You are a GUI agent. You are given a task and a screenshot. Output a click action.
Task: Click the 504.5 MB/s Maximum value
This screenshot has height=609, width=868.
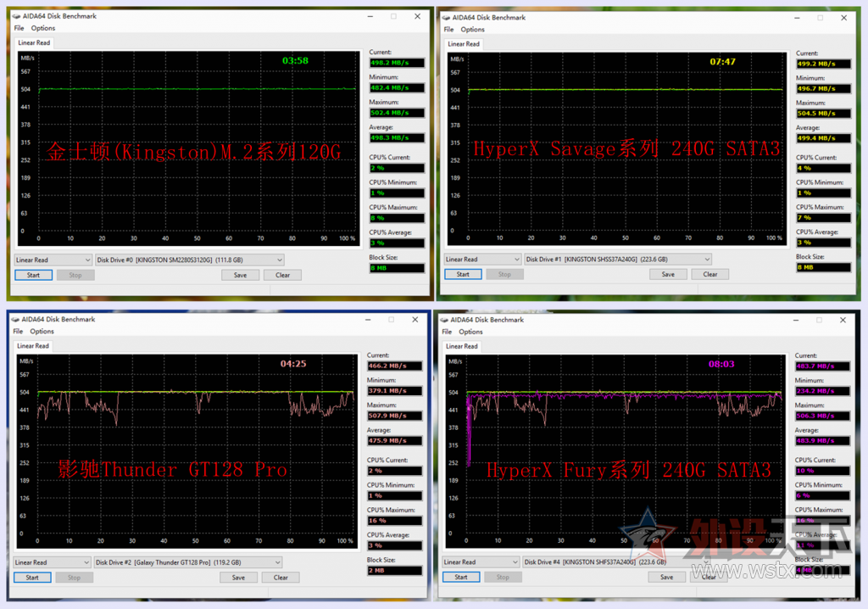[x=823, y=114]
